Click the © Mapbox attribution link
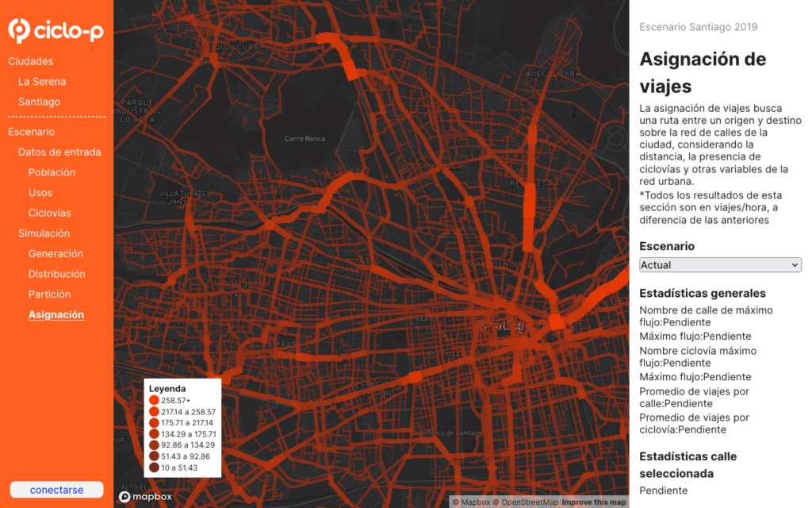Screen dimensions: 812x508 (471, 502)
